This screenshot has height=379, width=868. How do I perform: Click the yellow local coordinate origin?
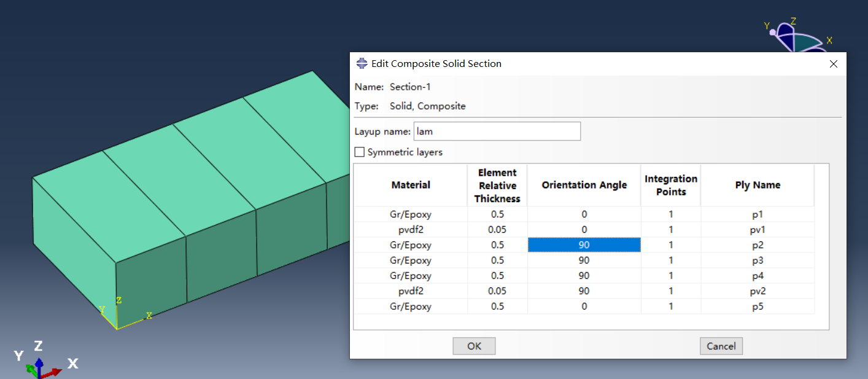tap(117, 329)
